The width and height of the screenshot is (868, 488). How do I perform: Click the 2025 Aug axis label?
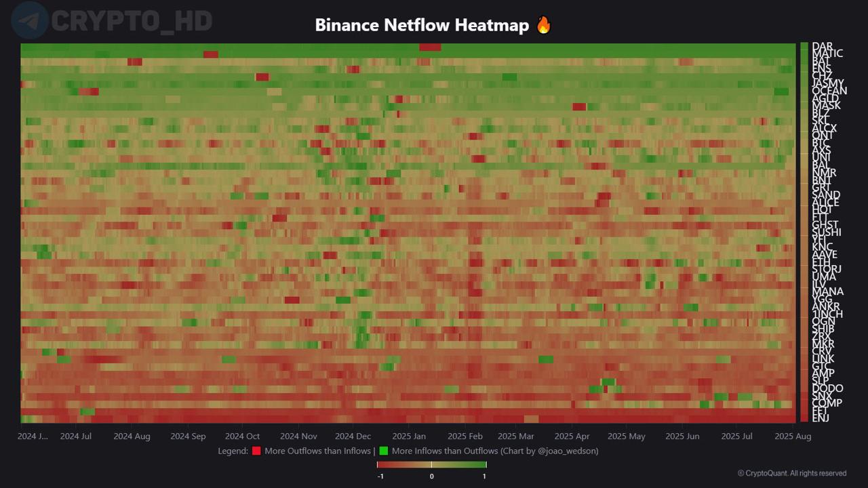793,436
